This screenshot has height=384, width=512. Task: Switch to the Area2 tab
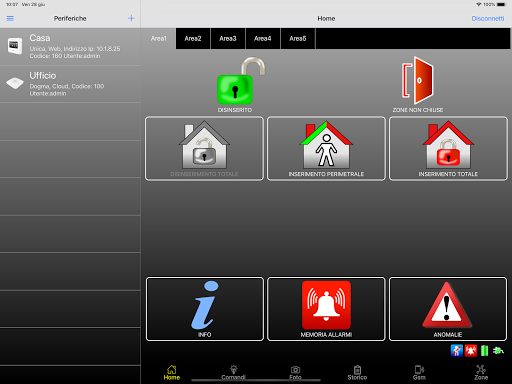[193, 39]
